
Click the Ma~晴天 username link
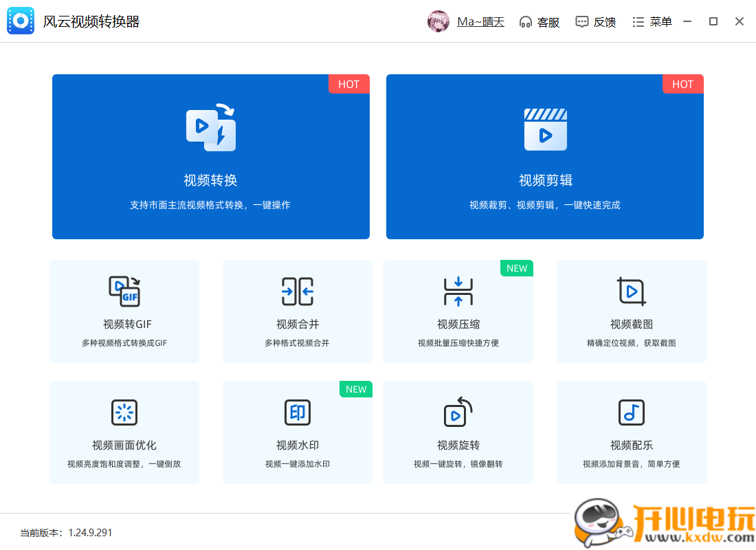[480, 21]
